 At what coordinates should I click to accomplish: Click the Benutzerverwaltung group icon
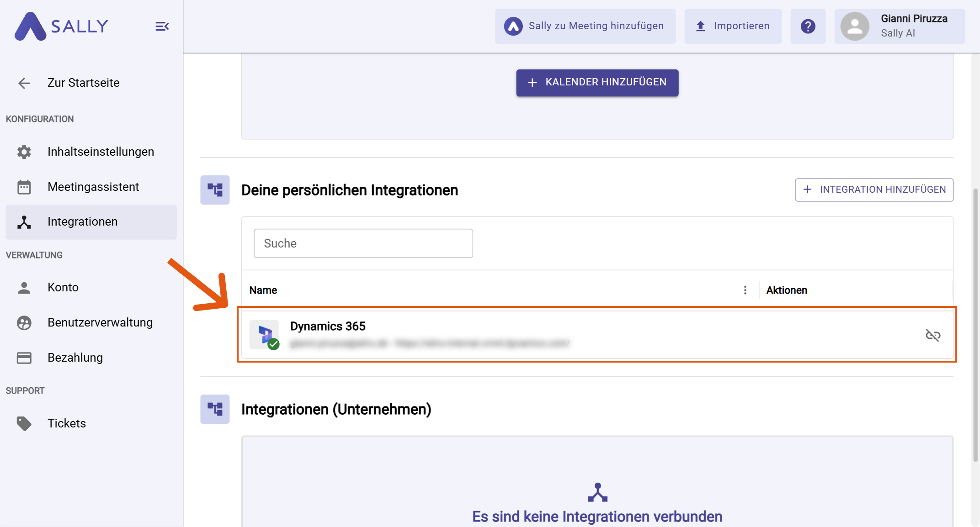click(24, 323)
